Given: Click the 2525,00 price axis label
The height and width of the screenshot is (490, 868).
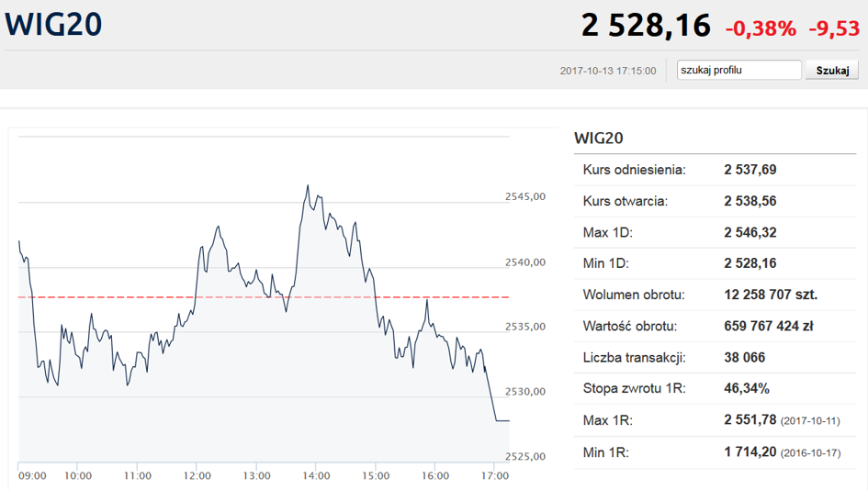Looking at the screenshot, I should tap(525, 456).
